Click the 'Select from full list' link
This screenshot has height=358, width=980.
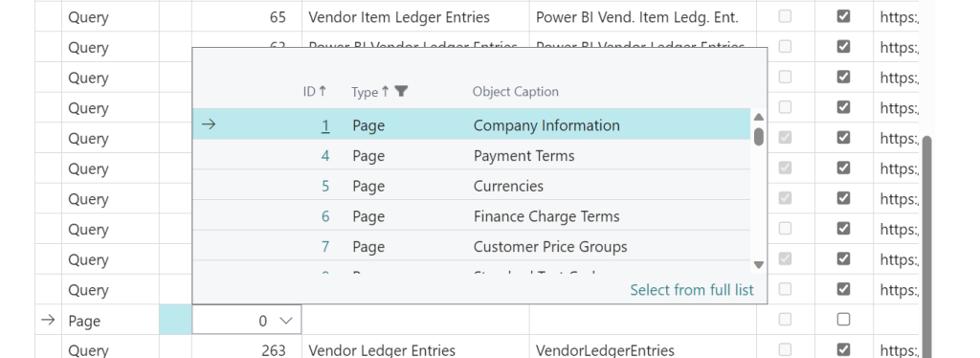[692, 290]
